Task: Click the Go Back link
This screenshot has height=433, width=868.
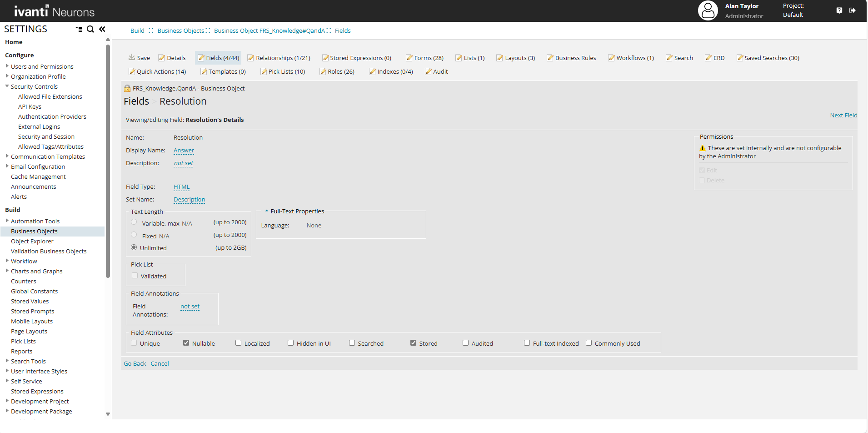Action: tap(135, 363)
